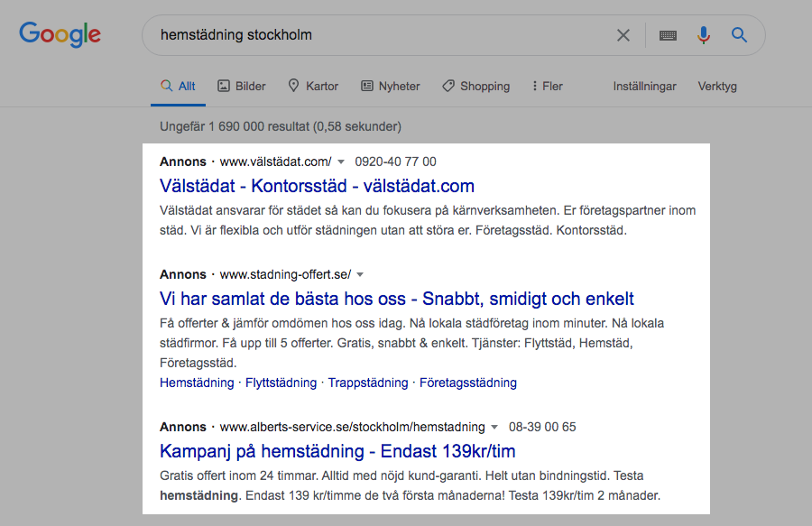Screen dimensions: 812x526
Task: Expand dropdown next to alberts-service.se URL
Action: (494, 427)
